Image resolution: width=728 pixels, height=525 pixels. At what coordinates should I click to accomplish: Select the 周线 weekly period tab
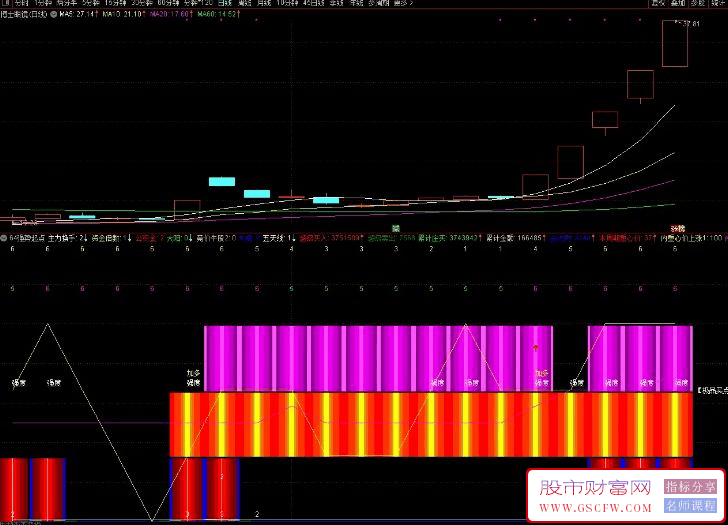click(241, 4)
